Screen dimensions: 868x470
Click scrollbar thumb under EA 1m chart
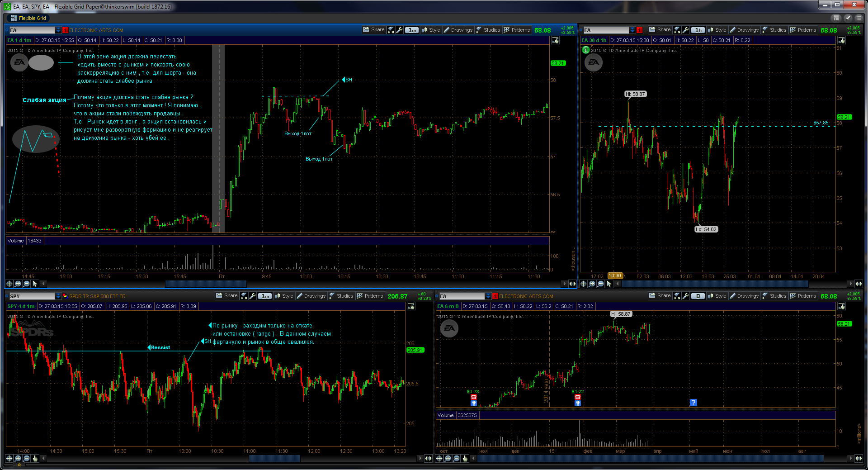pos(206,284)
